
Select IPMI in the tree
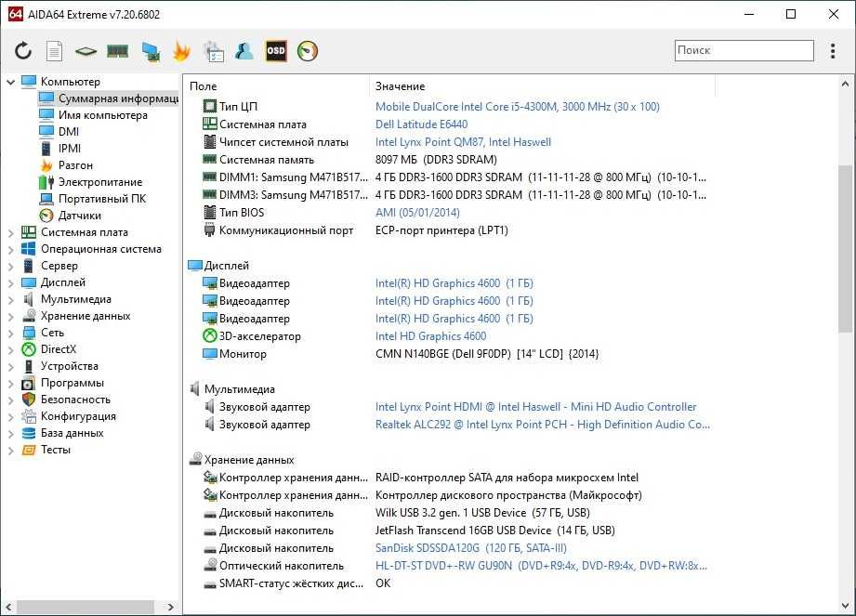70,149
